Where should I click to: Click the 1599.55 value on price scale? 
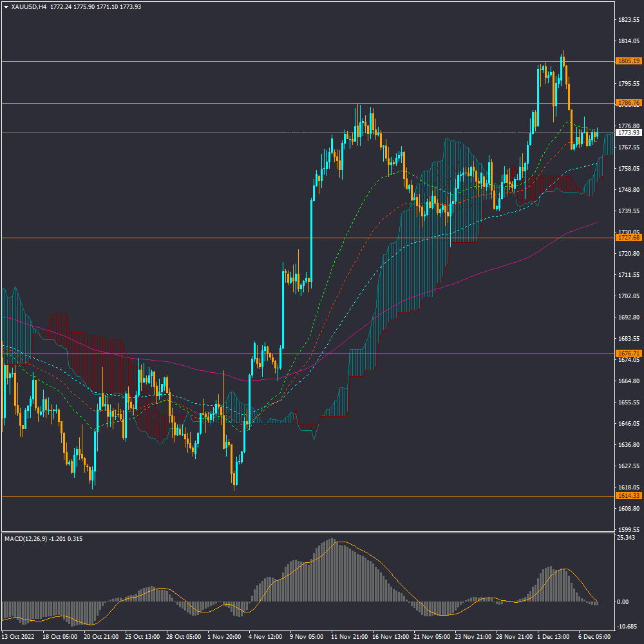[628, 529]
